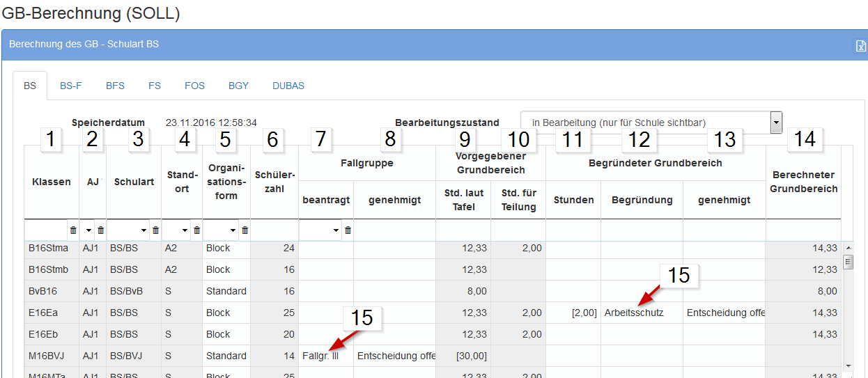Viewport: 868px width, 378px height.
Task: Switch to the BS-F tab
Action: coord(70,86)
